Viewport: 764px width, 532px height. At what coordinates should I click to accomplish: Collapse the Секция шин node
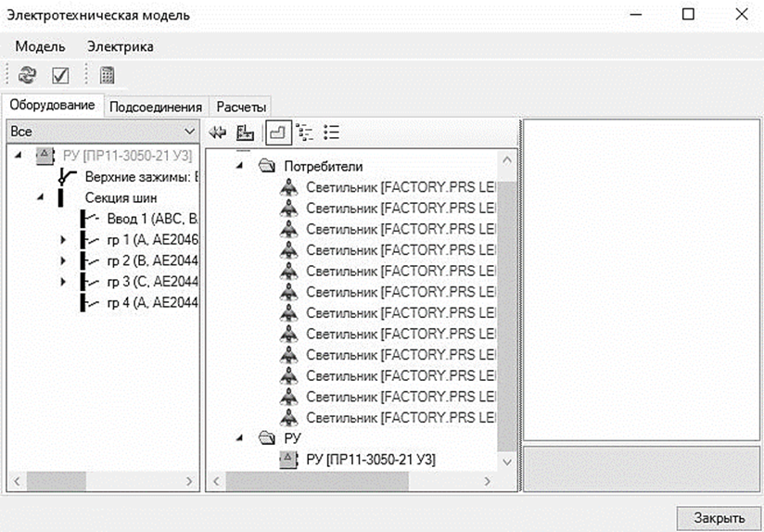tap(41, 196)
